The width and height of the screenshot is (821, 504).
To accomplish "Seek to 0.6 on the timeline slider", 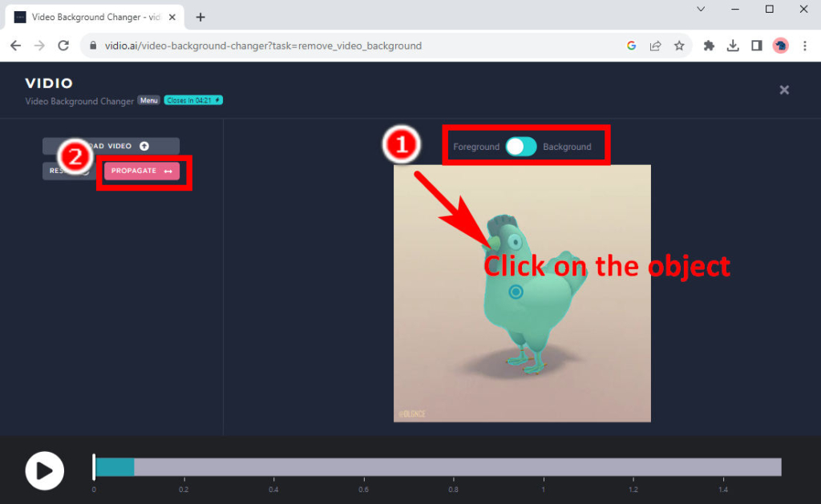I will pos(363,465).
